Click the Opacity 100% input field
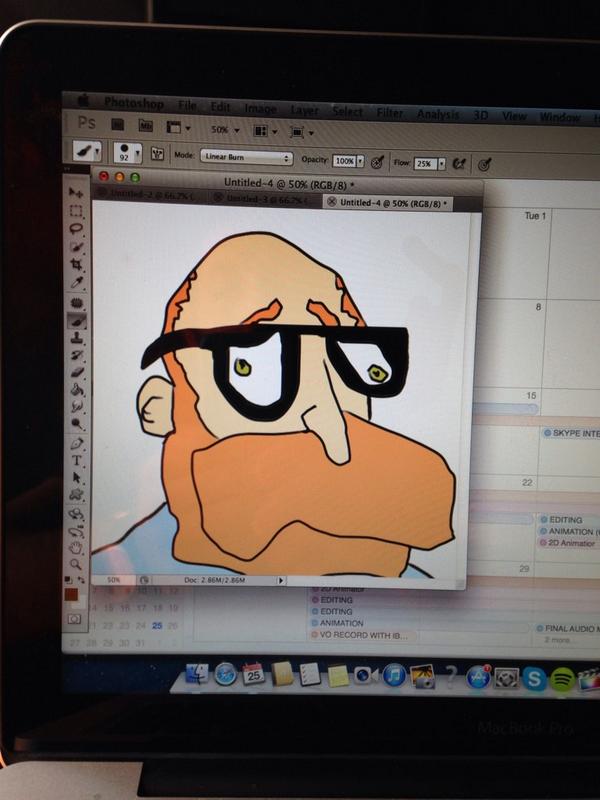600x800 pixels. tap(344, 161)
